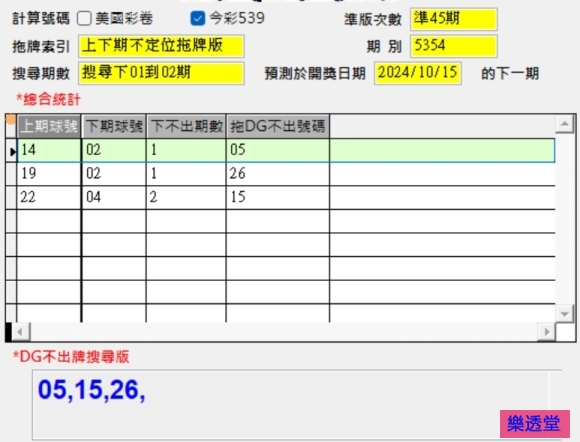
Task: Click the 拖DG不出號碼 cell 15
Action: 278,197
